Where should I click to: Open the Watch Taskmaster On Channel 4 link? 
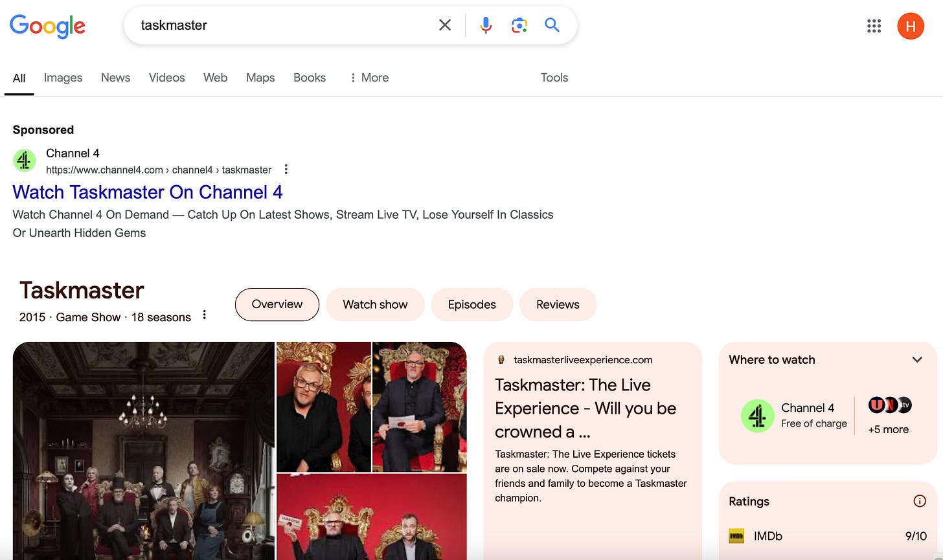tap(148, 192)
